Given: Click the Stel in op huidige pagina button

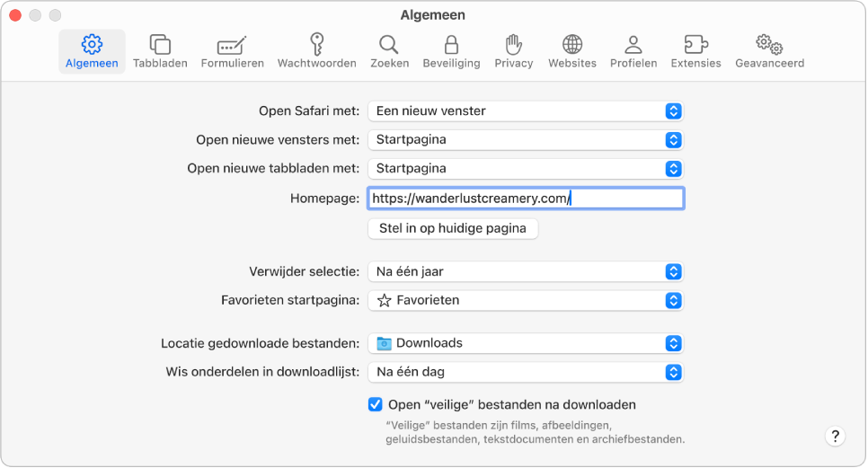Looking at the screenshot, I should coord(453,228).
